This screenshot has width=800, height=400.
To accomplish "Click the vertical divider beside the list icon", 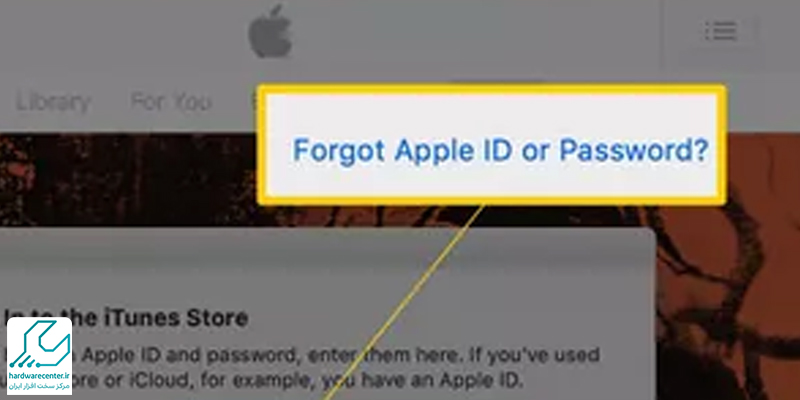I will [x=663, y=33].
